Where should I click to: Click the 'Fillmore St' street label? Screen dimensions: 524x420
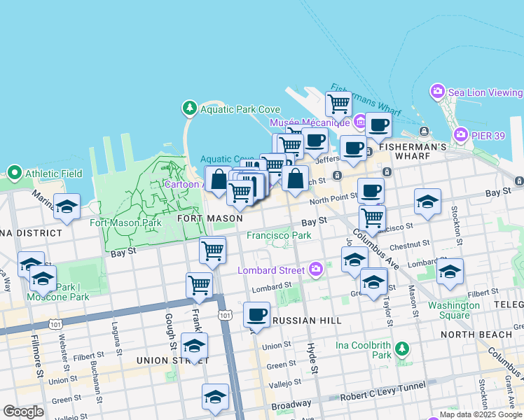click(37, 356)
